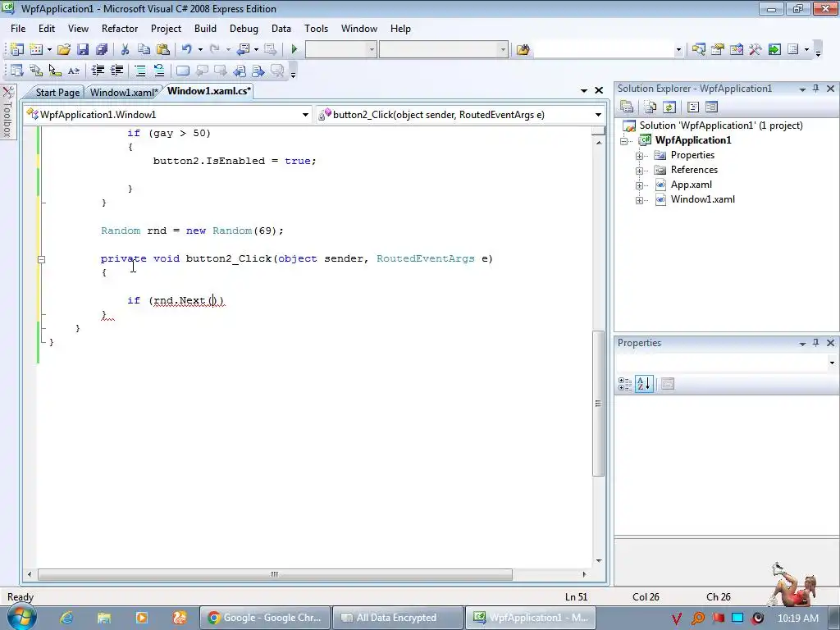
Task: Click the code editor vertical scrollbar thumb
Action: tap(598, 404)
